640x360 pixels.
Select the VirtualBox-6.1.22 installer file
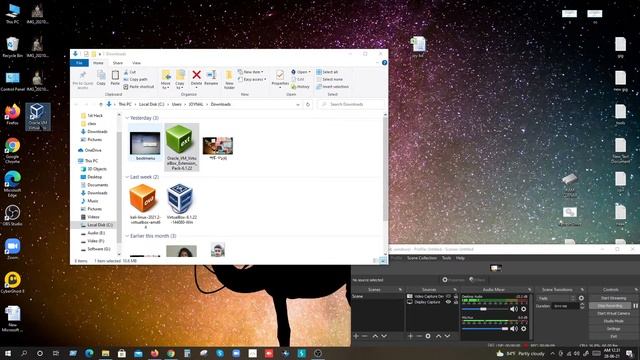pos(182,203)
